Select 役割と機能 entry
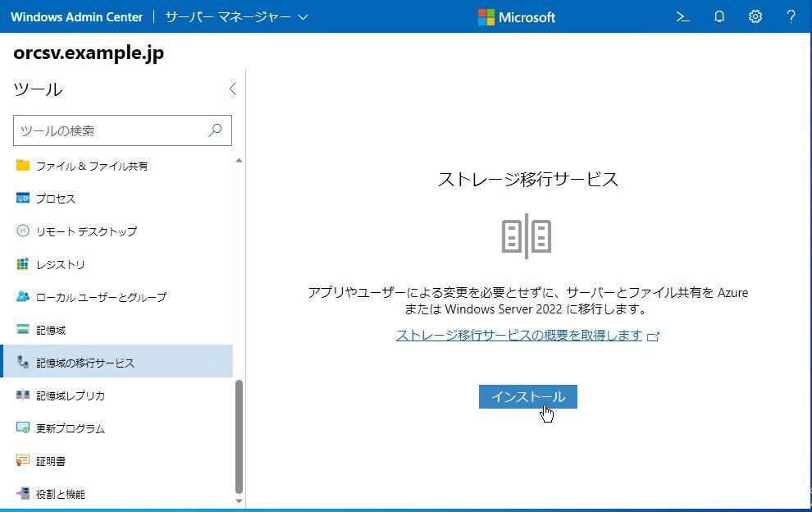Image resolution: width=812 pixels, height=512 pixels. point(117,494)
